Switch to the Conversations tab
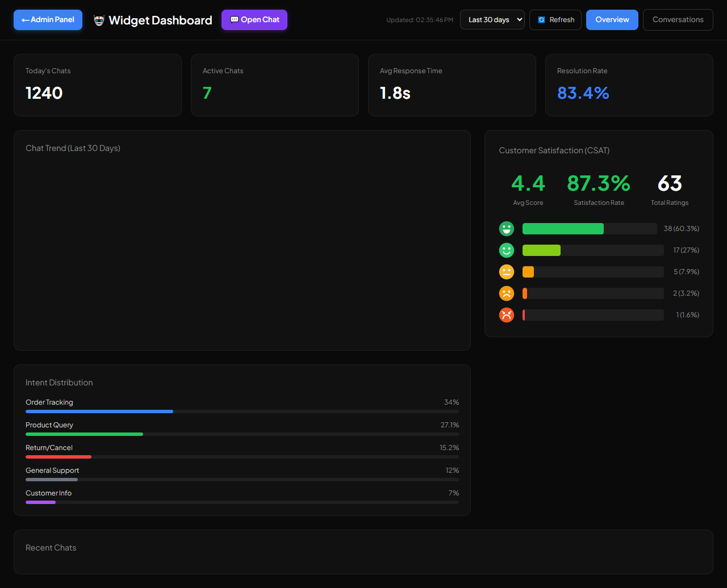 click(678, 20)
